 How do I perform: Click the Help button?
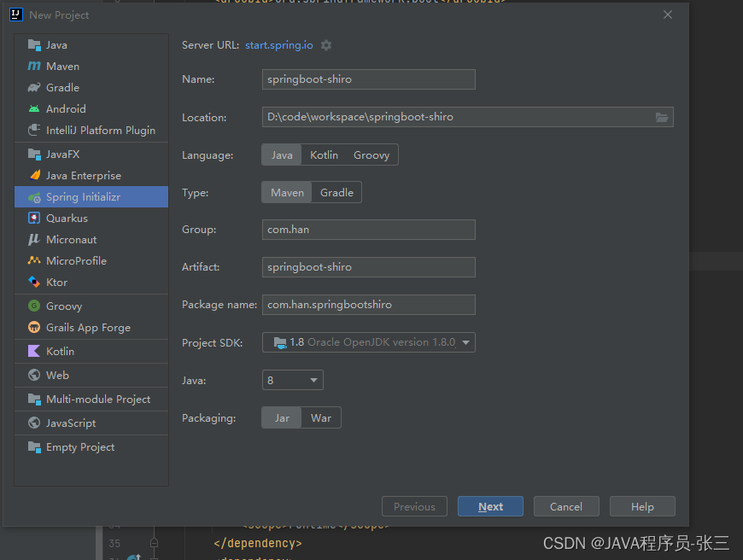642,506
